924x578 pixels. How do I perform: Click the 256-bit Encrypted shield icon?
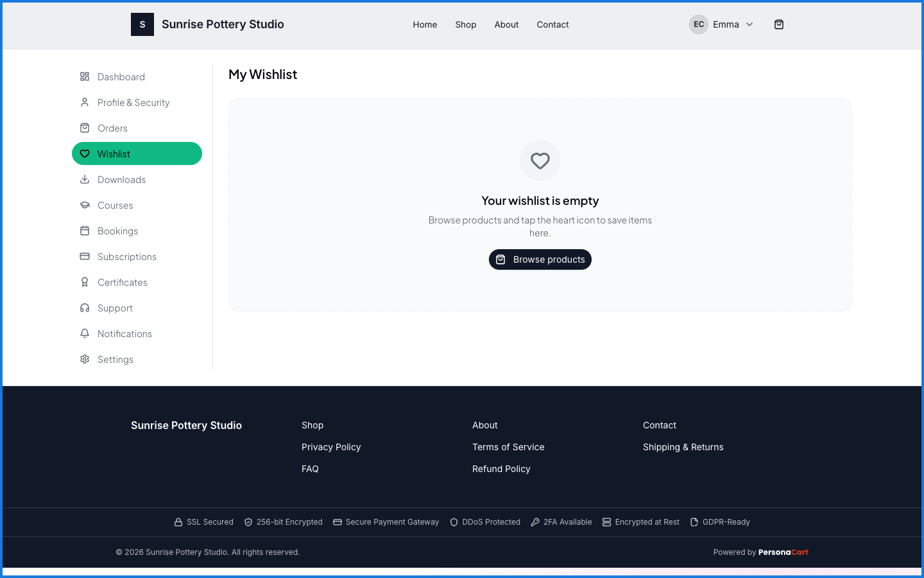(x=248, y=522)
